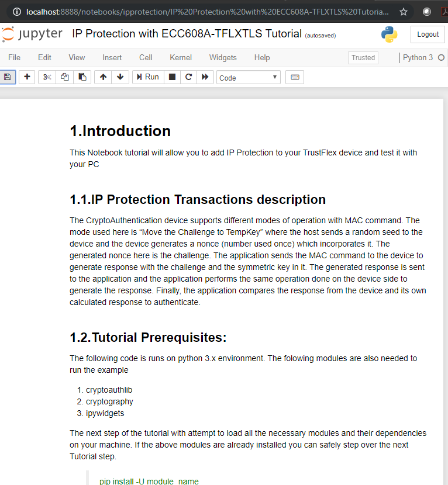
Task: Open the File menu
Action: click(x=14, y=57)
